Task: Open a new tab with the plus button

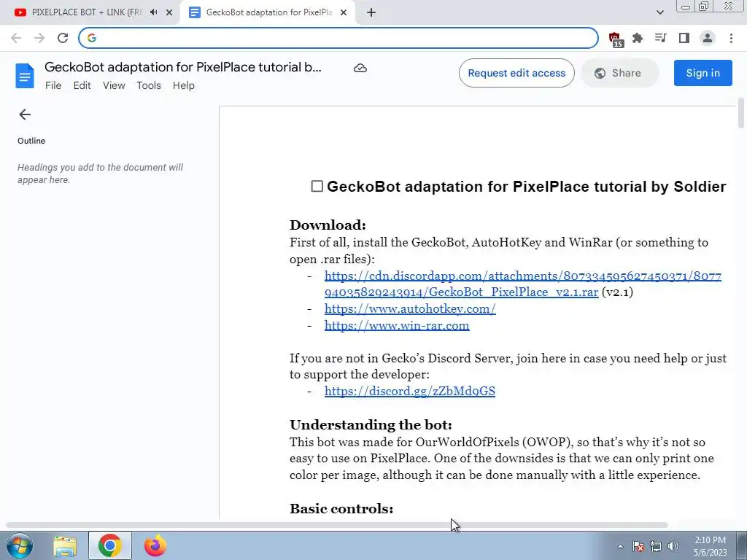Action: [371, 12]
